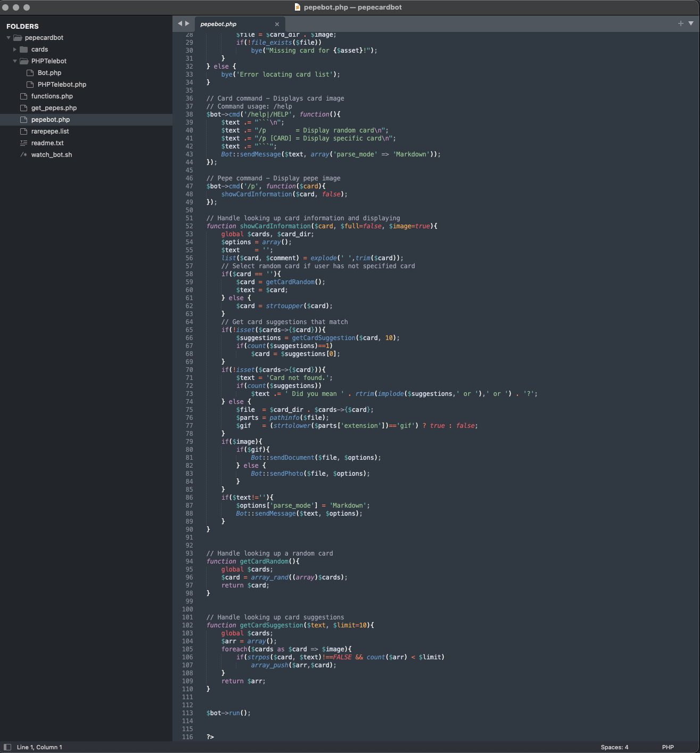
Task: Go to previous tab with left arrow
Action: [180, 23]
